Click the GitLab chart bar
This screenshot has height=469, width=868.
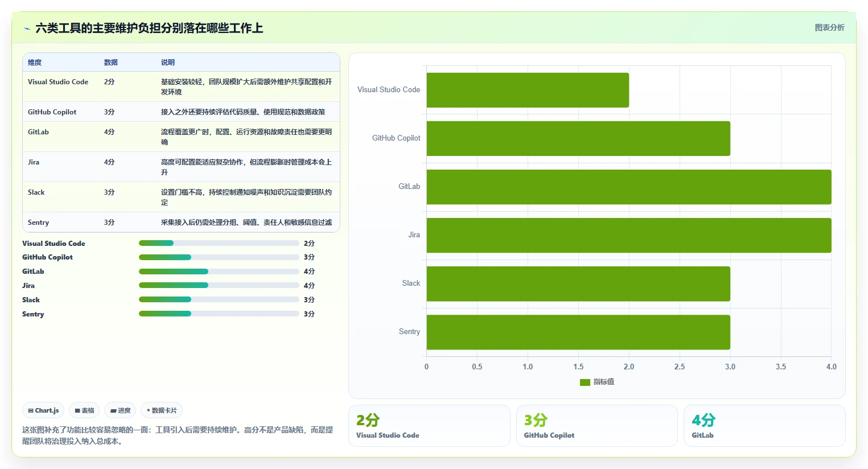click(629, 187)
